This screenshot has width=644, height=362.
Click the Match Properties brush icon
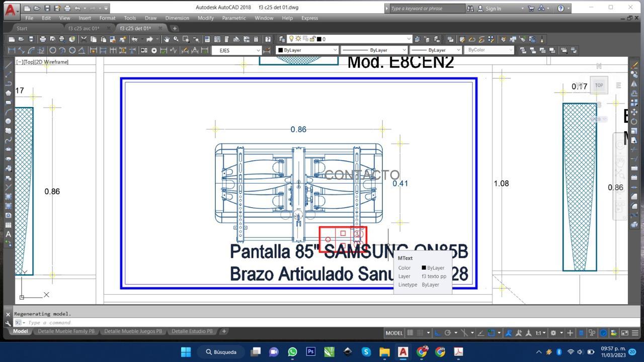123,39
